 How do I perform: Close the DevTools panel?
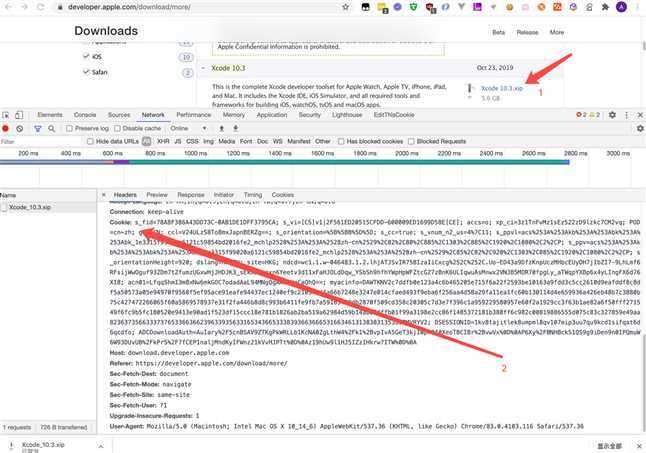point(640,115)
